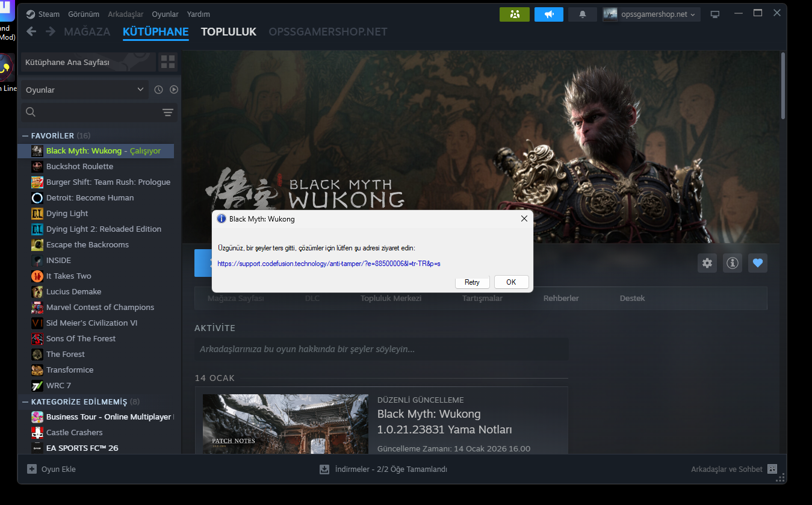Open collections grid view icon
The height and width of the screenshot is (505, 812).
click(x=168, y=62)
